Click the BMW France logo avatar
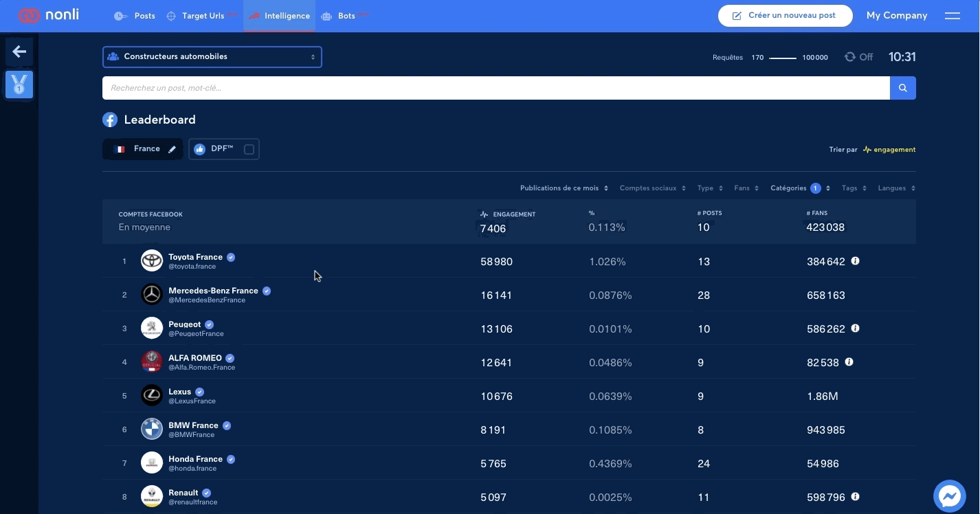 click(x=152, y=429)
